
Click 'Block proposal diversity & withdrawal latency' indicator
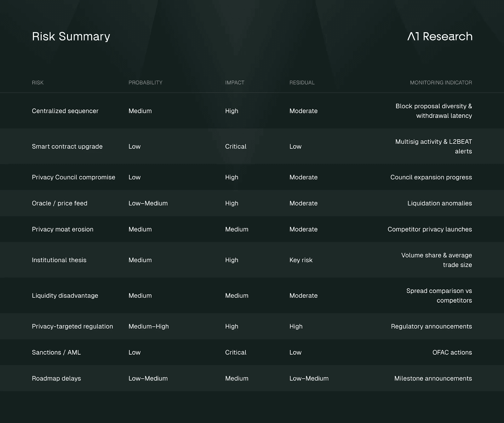coord(434,111)
